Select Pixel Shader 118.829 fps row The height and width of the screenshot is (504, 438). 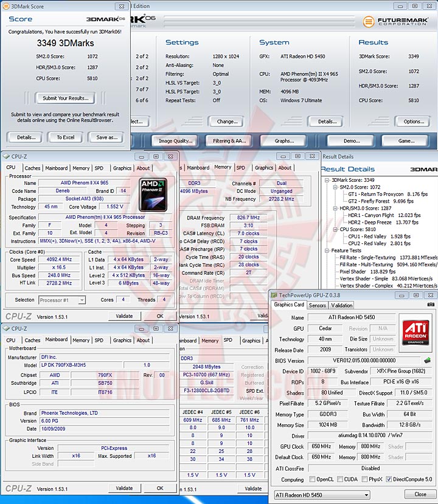pos(367,272)
